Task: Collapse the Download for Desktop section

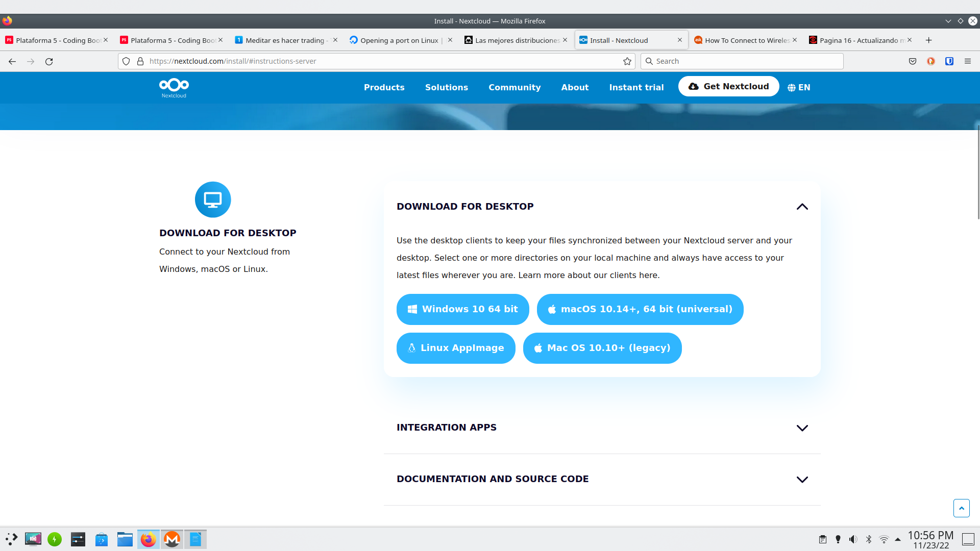Action: click(802, 207)
